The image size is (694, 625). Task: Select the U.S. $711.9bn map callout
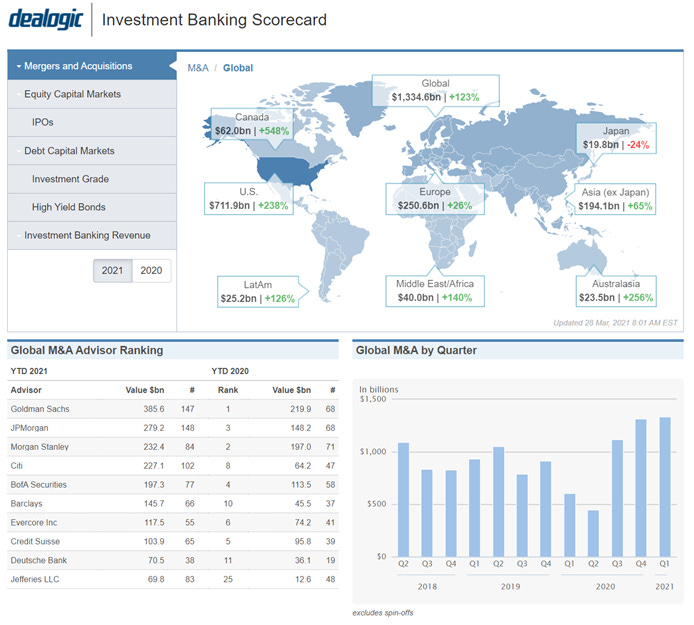[x=249, y=199]
